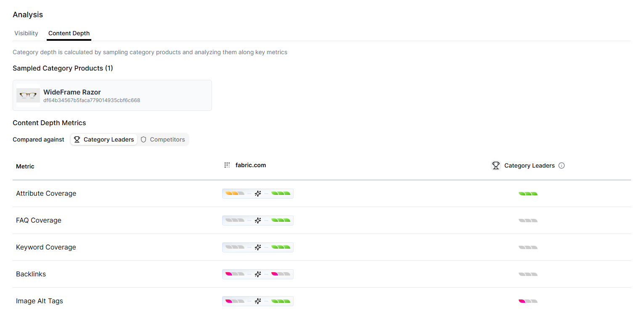This screenshot has width=644, height=323.
Task: Click the category depth calculation description link
Action: [x=150, y=52]
